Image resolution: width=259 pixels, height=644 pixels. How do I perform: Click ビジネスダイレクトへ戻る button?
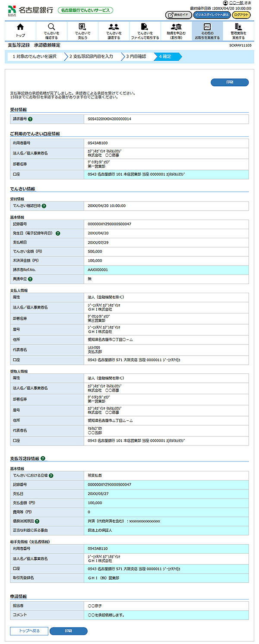pyautogui.click(x=212, y=15)
